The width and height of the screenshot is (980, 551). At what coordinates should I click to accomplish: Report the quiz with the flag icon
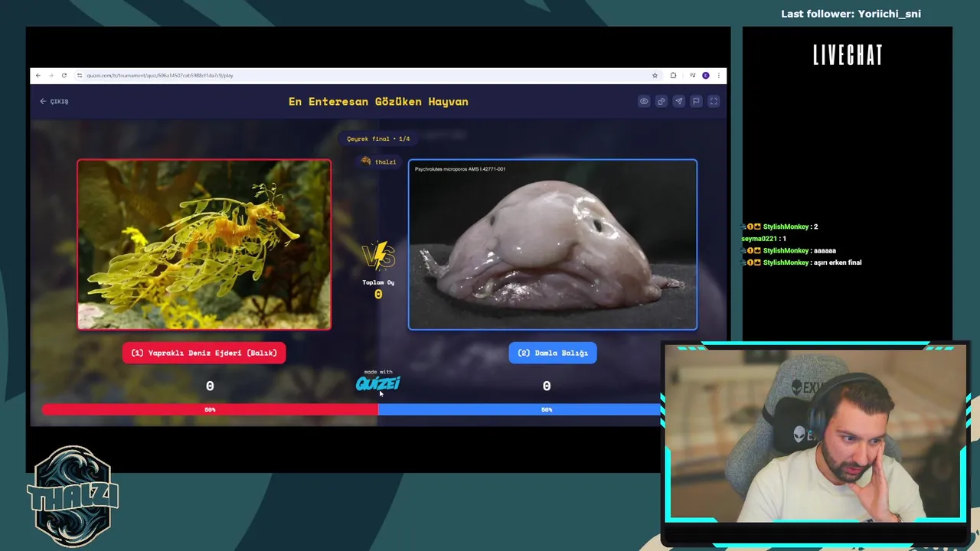click(696, 101)
